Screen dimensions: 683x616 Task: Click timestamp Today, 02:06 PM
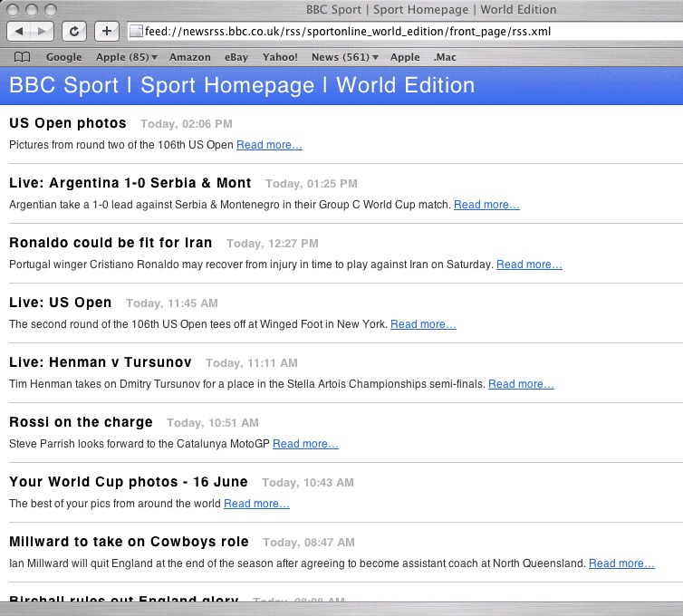187,124
